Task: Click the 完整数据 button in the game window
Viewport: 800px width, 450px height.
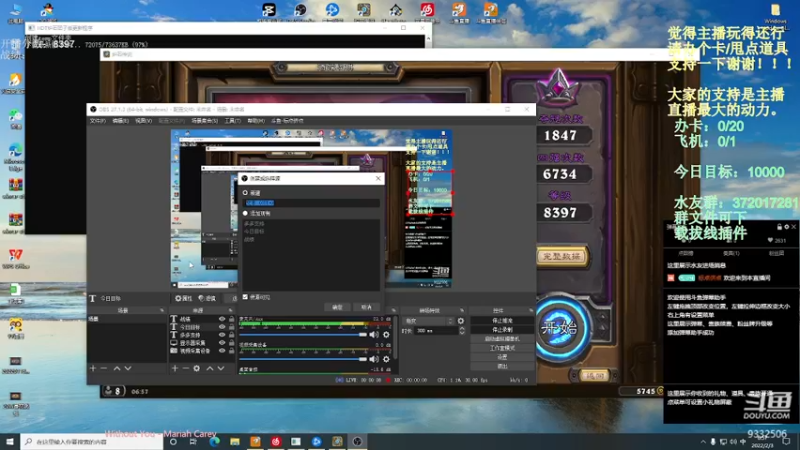Action: point(562,257)
